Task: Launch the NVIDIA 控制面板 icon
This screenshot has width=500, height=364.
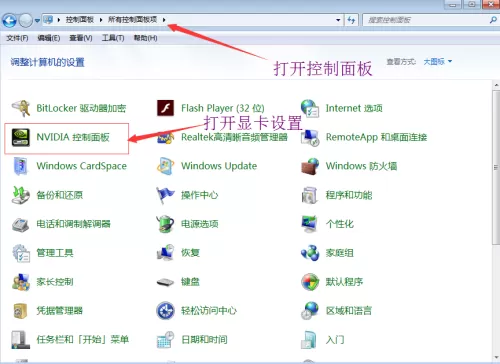Action: tap(21, 137)
